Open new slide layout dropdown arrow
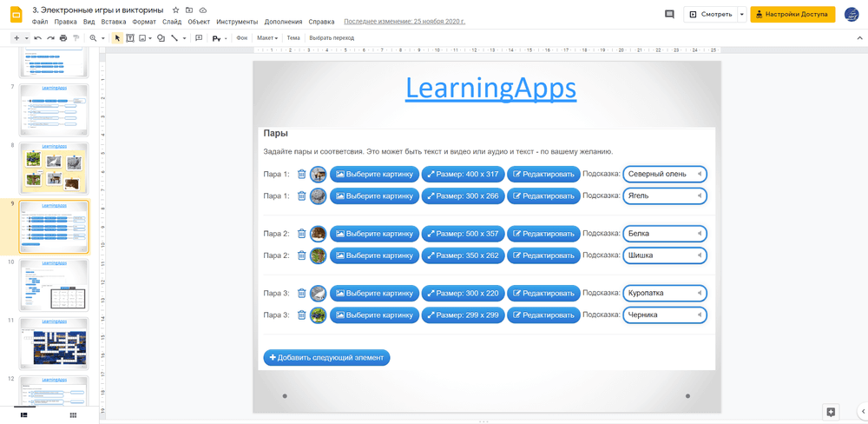Screen dimensions: 868x424 click(27, 38)
